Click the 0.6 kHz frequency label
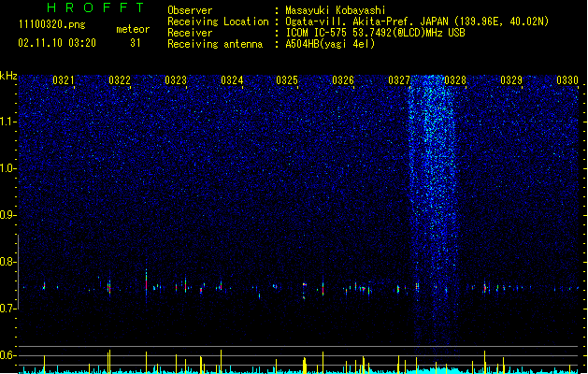The width and height of the screenshot is (588, 374). click(8, 355)
